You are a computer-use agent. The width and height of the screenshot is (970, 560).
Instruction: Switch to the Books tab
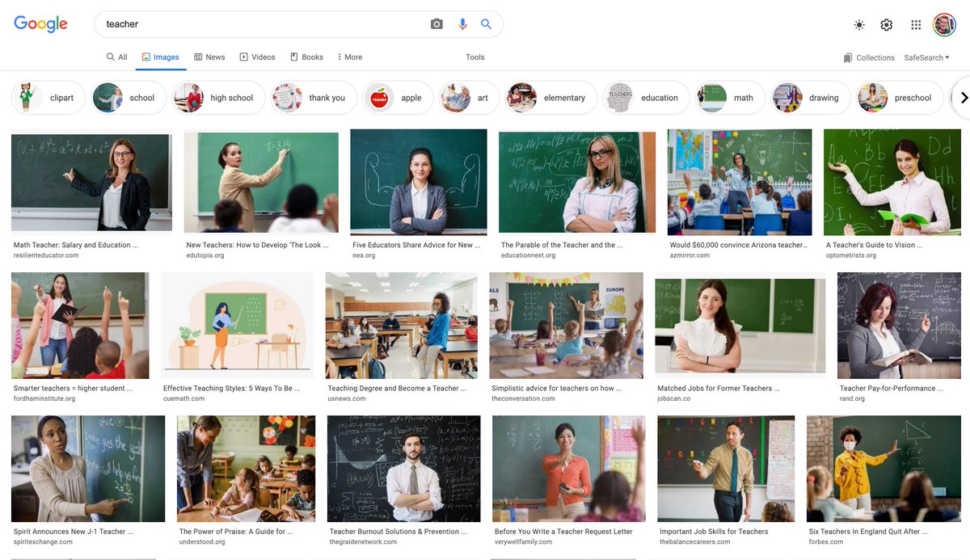click(x=306, y=57)
